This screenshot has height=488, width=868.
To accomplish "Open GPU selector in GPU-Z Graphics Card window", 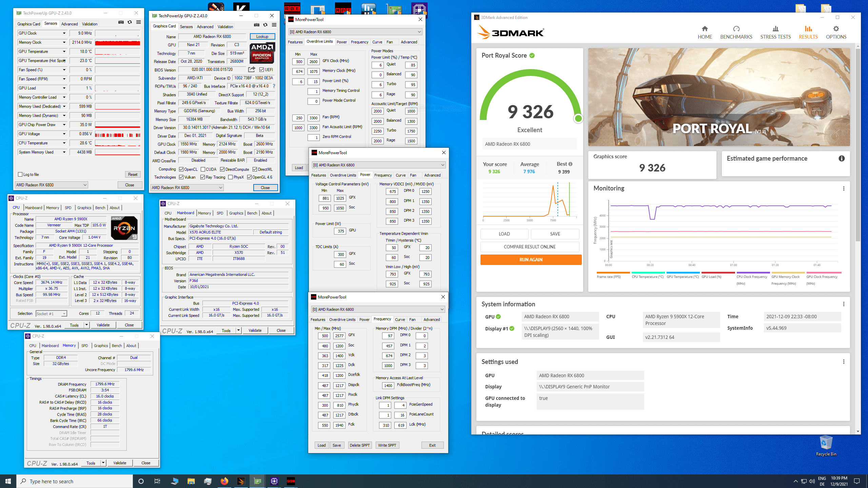I will click(x=187, y=187).
